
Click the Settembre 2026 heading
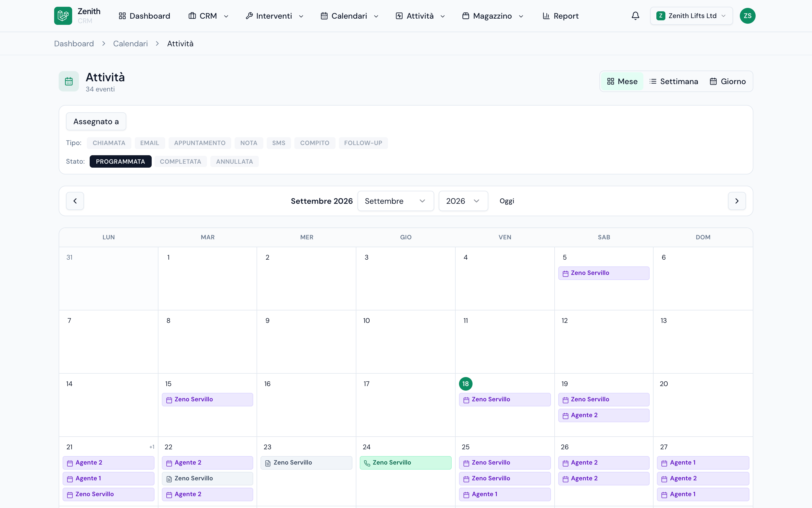pos(321,201)
